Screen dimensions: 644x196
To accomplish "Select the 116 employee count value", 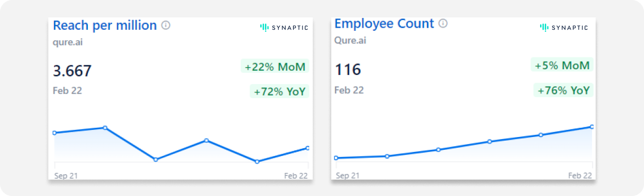I will [x=348, y=70].
